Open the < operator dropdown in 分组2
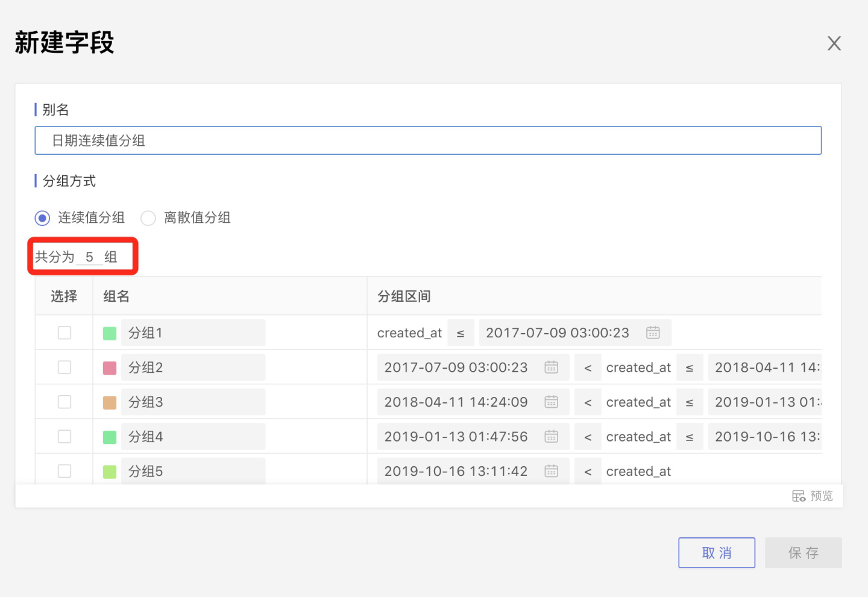Screen dimensions: 868x597 [588, 367]
